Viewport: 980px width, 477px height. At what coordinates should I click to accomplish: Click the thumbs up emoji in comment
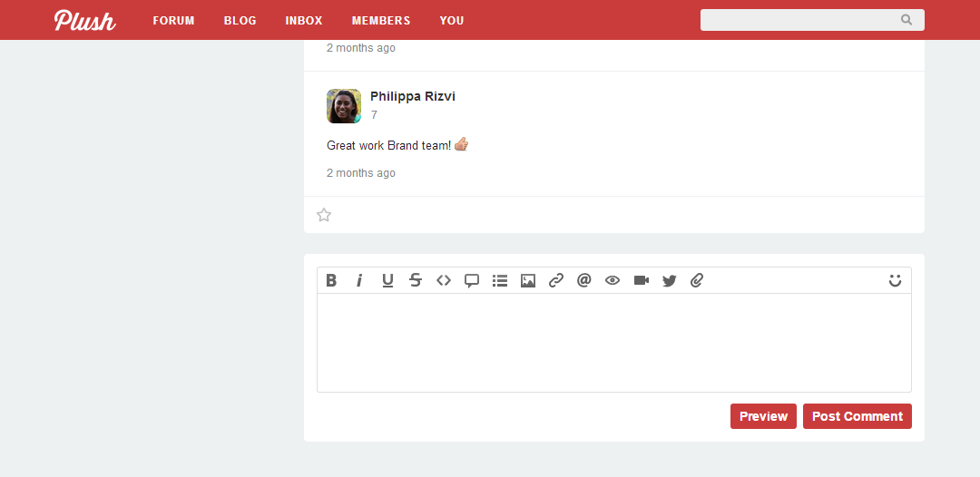tap(461, 144)
